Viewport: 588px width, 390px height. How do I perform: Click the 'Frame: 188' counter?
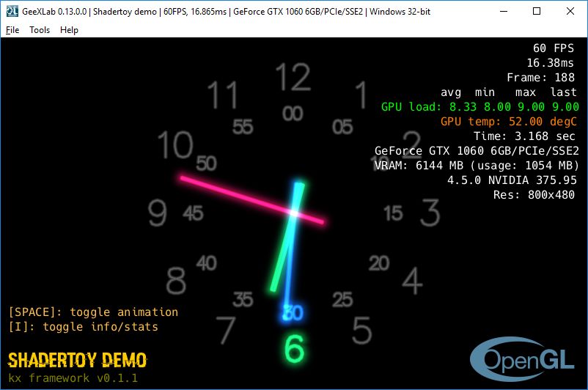tap(541, 77)
